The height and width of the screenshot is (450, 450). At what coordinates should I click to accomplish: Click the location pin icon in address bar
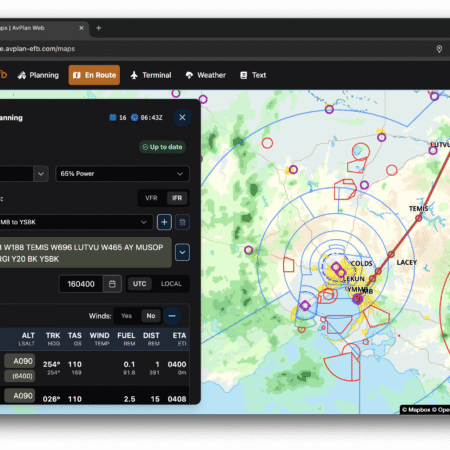pos(439,49)
